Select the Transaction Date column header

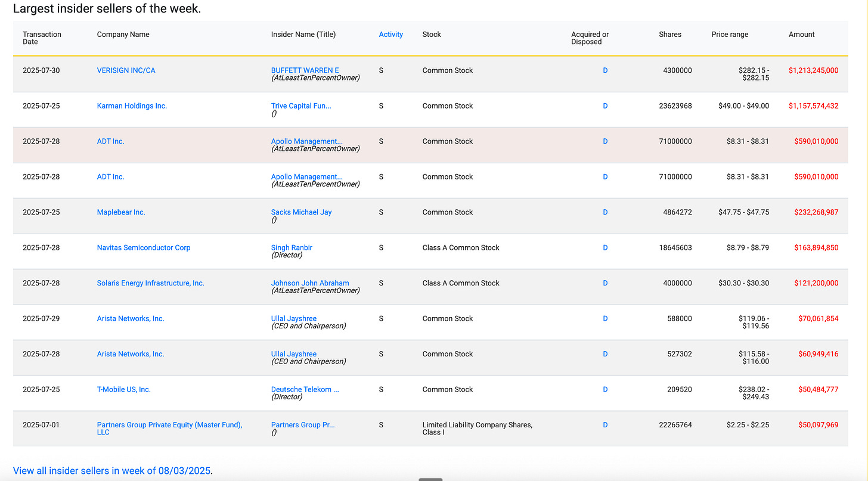pos(42,38)
